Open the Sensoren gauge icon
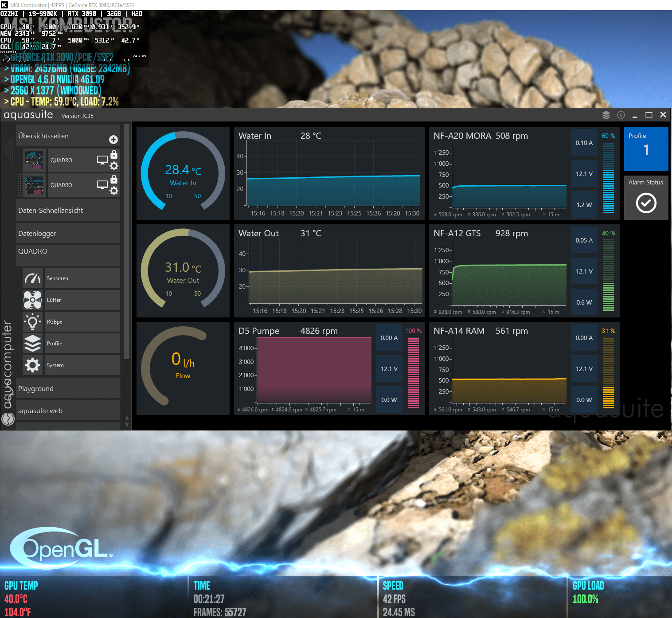 (33, 278)
